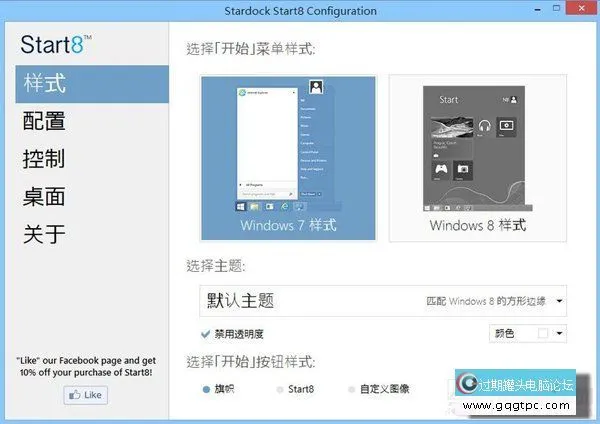This screenshot has height=424, width=600.
Task: Select the Start8 button style radio option
Action: pyautogui.click(x=280, y=387)
